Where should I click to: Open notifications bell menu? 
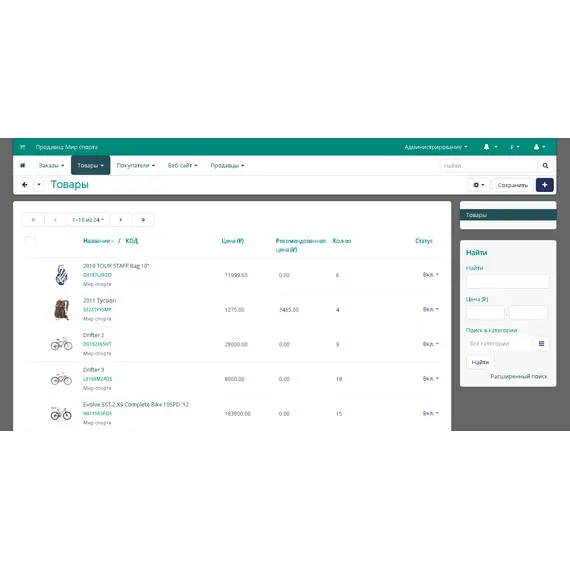(490, 147)
